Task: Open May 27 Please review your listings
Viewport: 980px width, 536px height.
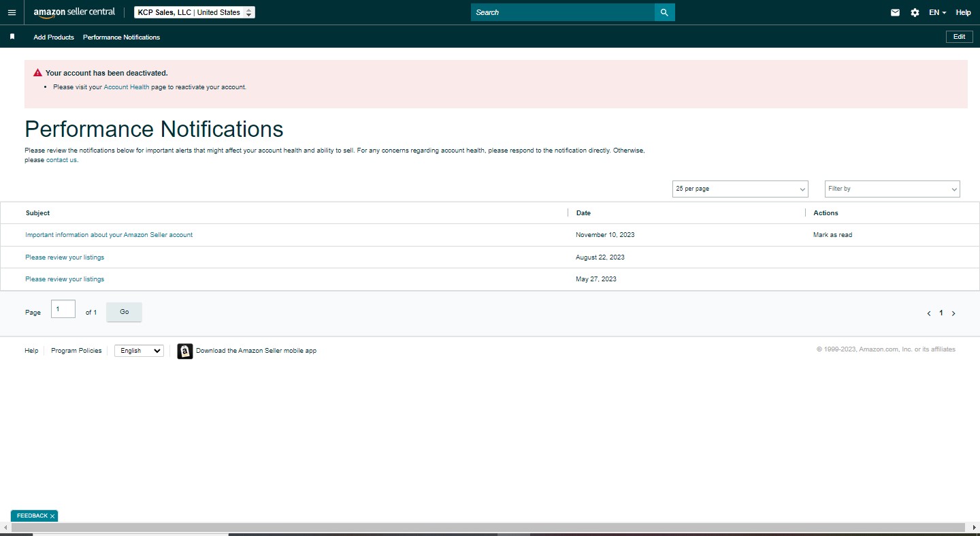Action: 65,279
